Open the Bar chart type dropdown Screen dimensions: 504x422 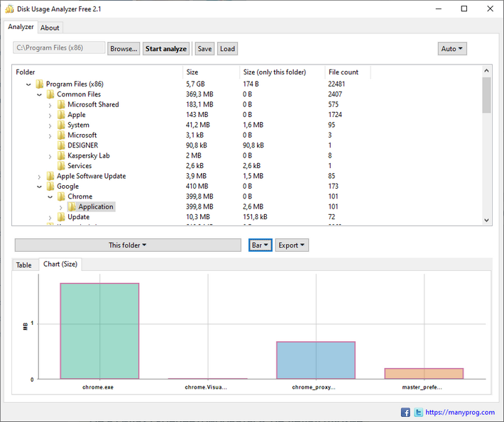coord(261,245)
